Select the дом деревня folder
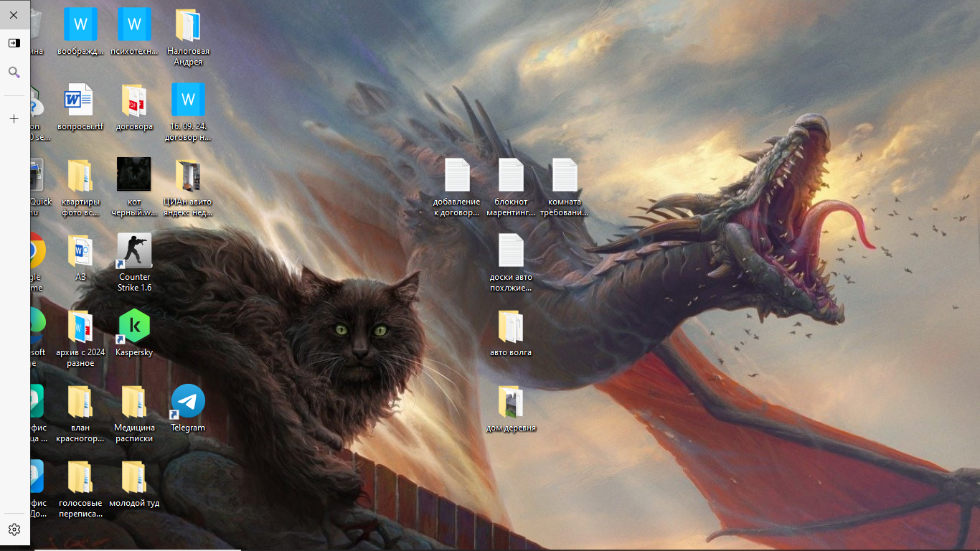Screen dimensions: 980x551 (x=511, y=401)
